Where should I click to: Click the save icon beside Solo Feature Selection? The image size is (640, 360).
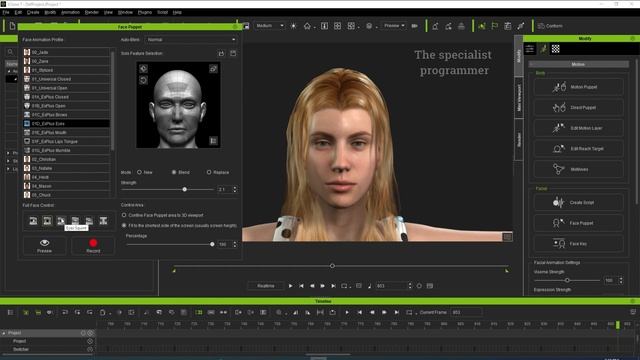click(x=233, y=53)
